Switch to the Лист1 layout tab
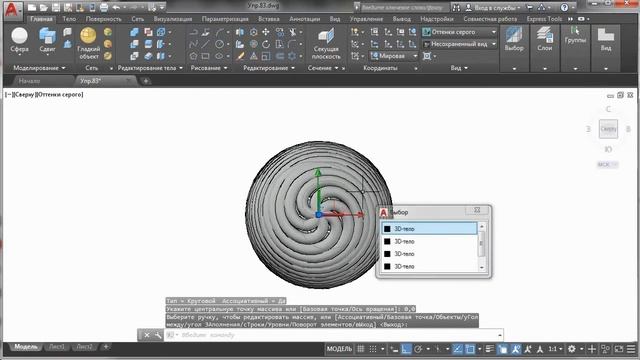Viewport: 640px width, 360px height. pyautogui.click(x=57, y=347)
